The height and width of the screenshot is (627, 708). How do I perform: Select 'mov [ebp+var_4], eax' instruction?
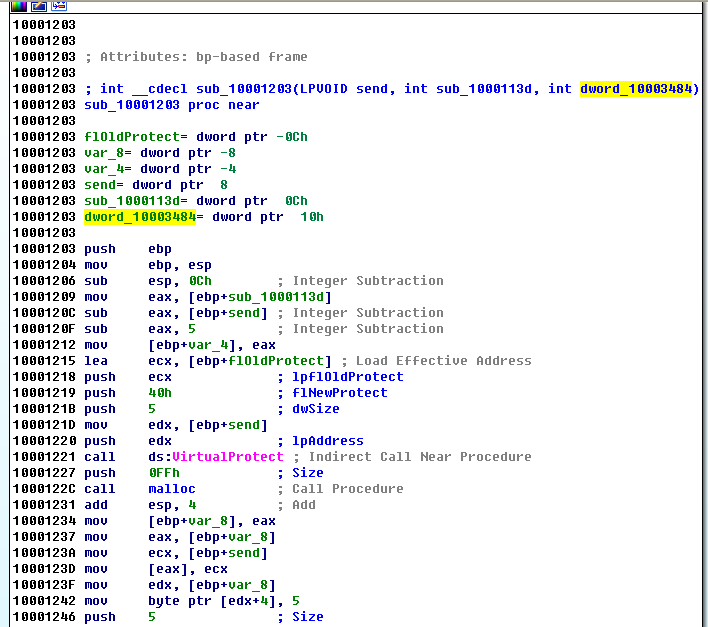[x=180, y=345]
